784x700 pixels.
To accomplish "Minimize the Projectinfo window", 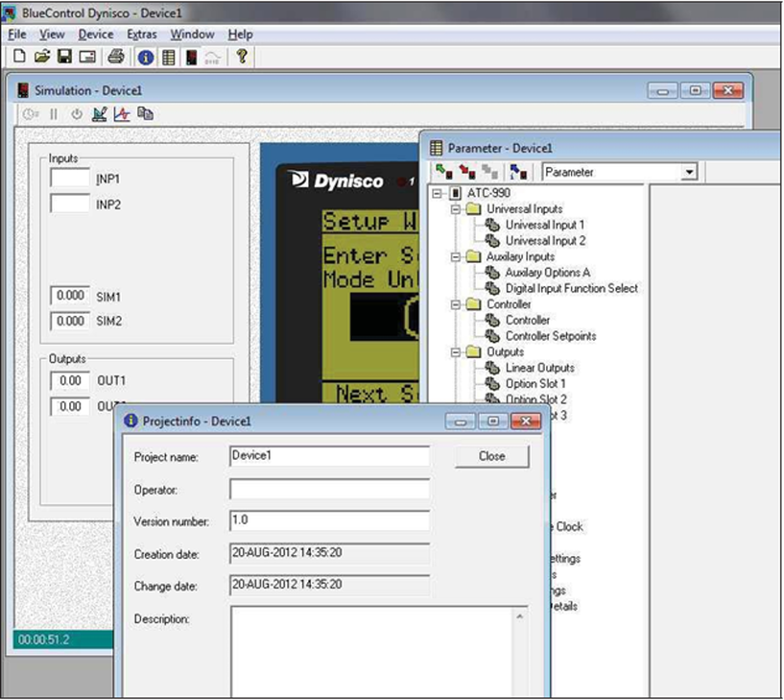I will coord(460,422).
